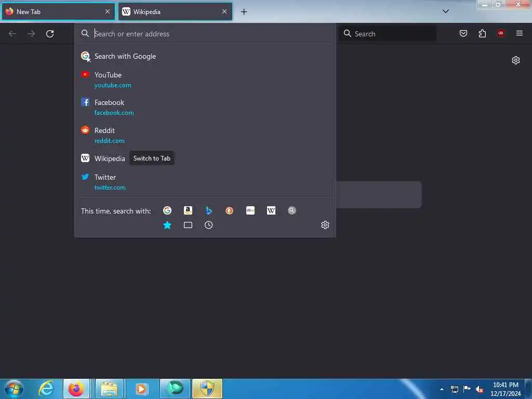Screen dimensions: 532x399
Task: Click the separate Search box
Action: point(388,34)
